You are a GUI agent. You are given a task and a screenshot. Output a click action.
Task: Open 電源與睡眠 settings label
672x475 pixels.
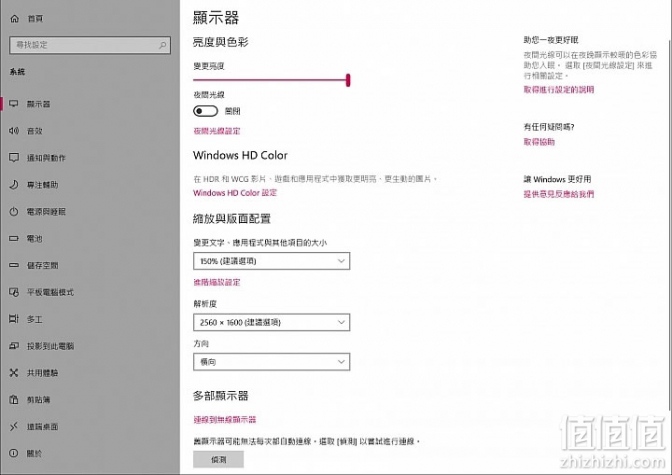click(46, 212)
